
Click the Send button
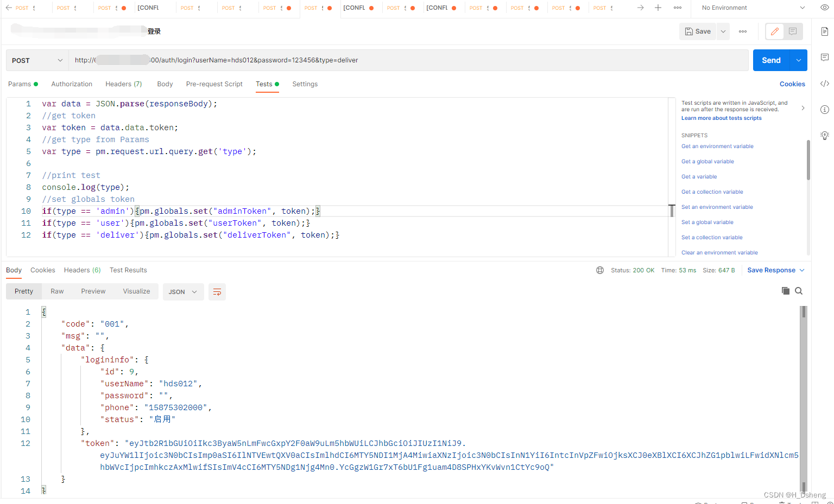point(771,60)
